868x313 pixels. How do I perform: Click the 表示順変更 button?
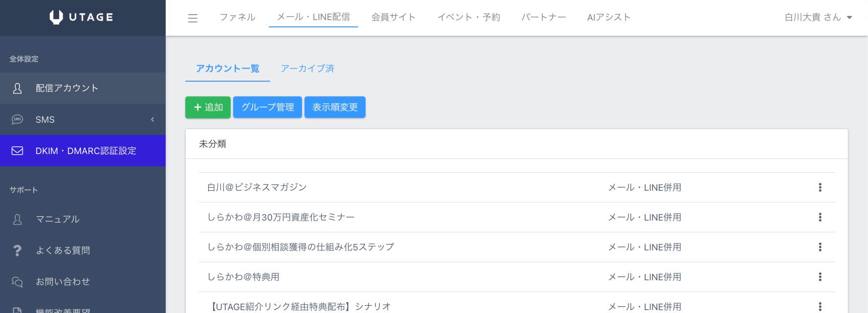[x=335, y=107]
